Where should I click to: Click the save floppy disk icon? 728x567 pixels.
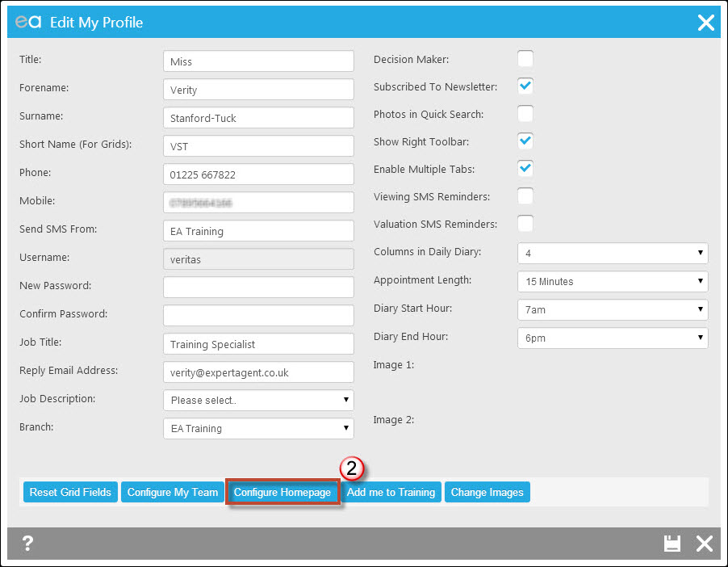(x=672, y=543)
